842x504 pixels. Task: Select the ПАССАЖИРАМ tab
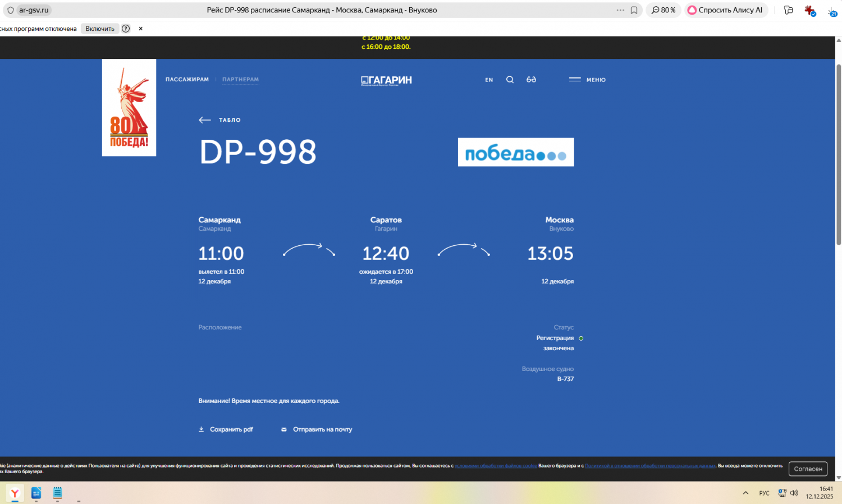point(187,80)
